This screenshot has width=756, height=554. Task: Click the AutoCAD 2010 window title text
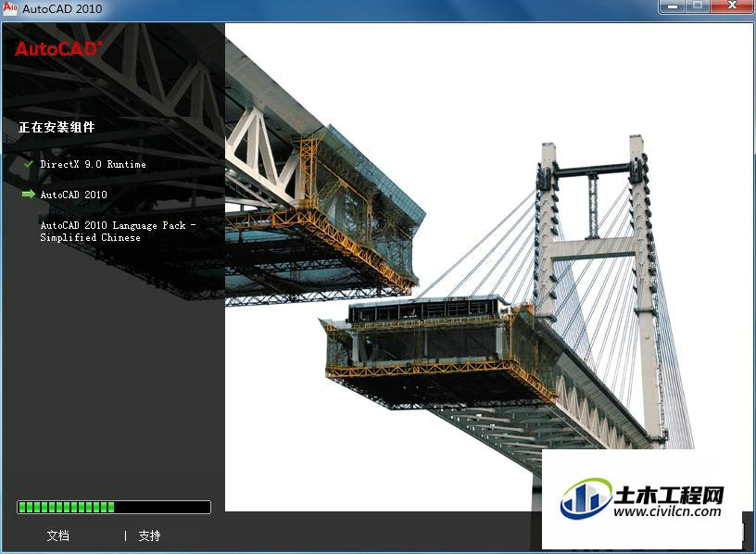tap(62, 8)
